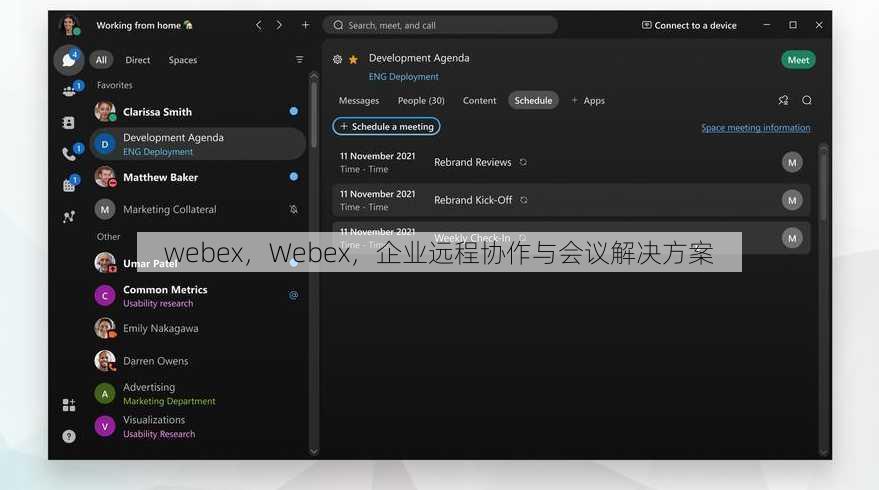Click unread dot beside Matthew Baker
The image size is (879, 490).
click(293, 177)
